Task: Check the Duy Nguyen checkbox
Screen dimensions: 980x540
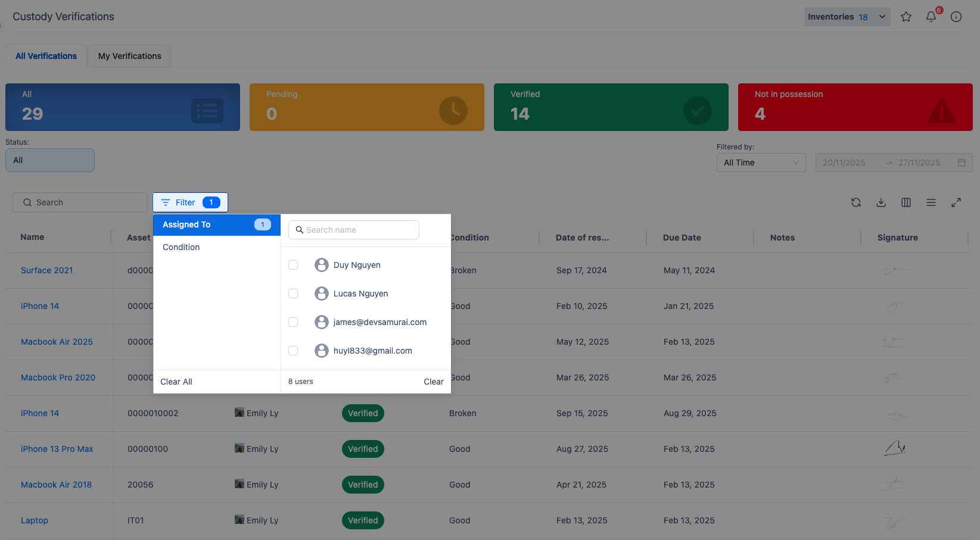Action: [x=293, y=265]
